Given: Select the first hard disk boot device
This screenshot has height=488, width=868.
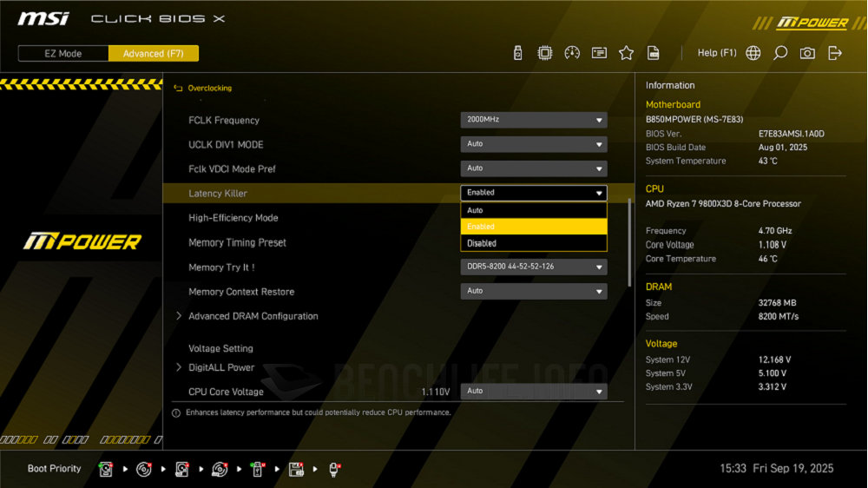Looking at the screenshot, I should coord(106,469).
